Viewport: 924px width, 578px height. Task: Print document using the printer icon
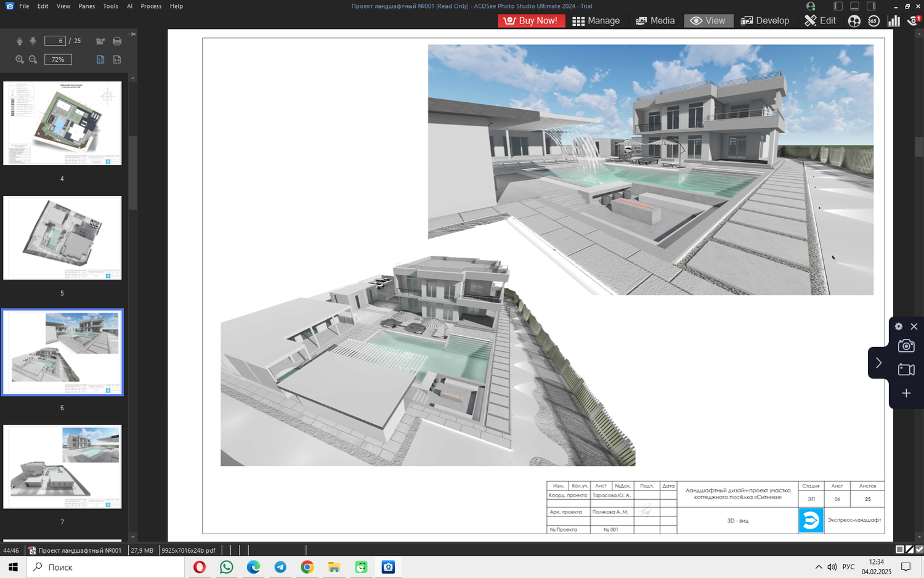click(117, 41)
